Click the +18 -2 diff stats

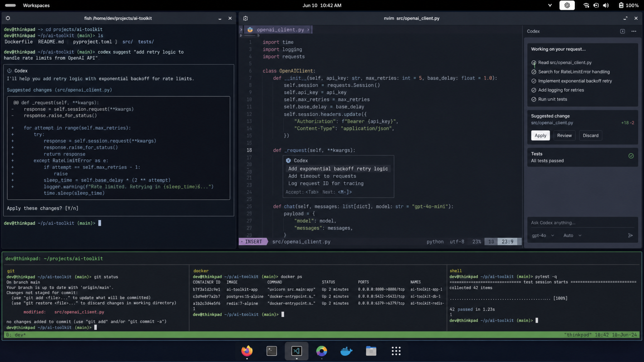pyautogui.click(x=627, y=123)
